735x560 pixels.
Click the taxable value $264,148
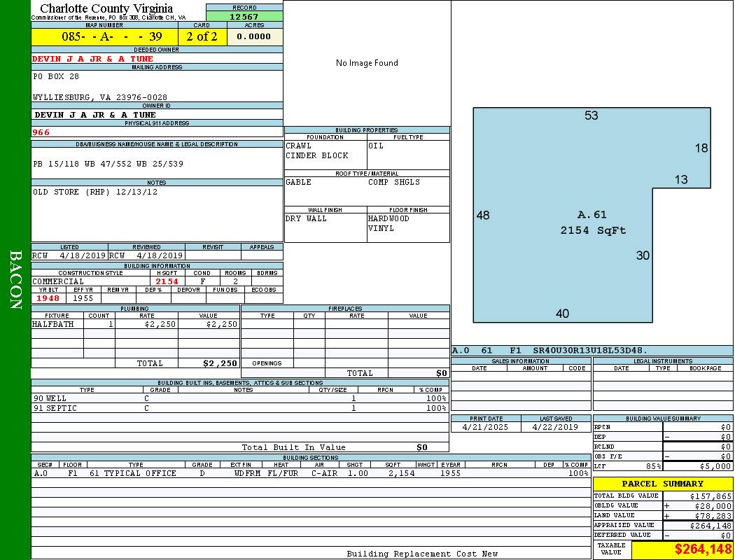(702, 549)
